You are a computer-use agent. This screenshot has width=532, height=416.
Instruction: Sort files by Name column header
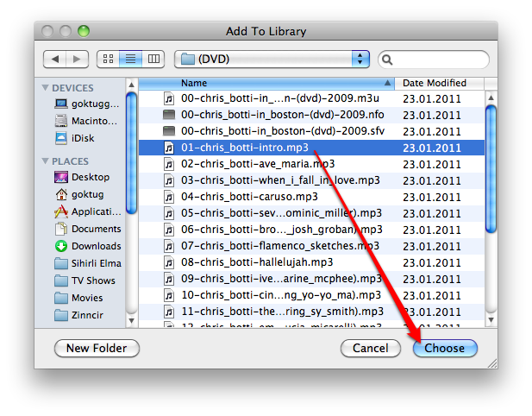pos(267,83)
